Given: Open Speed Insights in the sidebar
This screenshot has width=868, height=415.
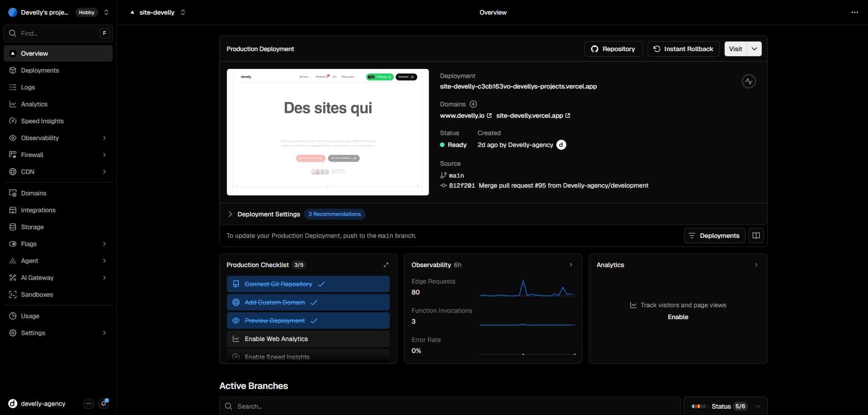Looking at the screenshot, I should coord(58,121).
